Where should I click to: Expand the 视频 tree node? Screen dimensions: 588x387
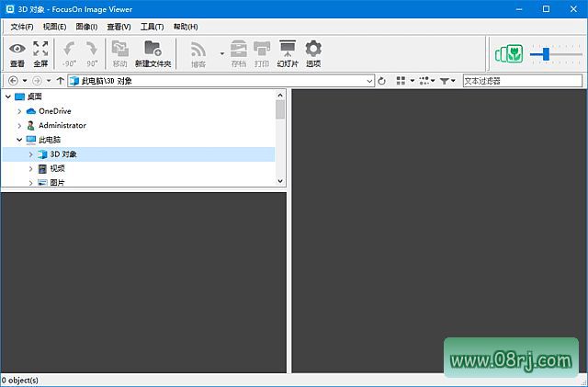31,168
